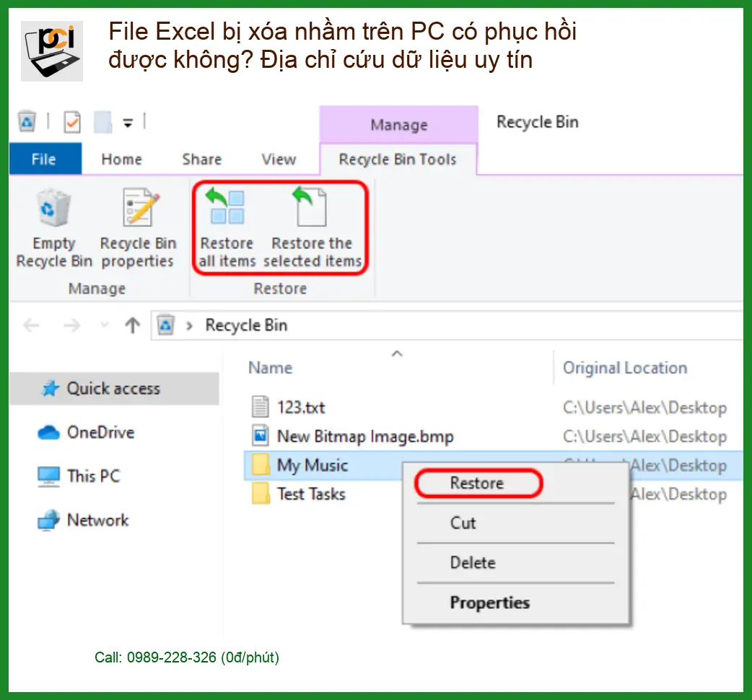Viewport: 752px width, 700px height.
Task: Go up one folder level
Action: pyautogui.click(x=132, y=325)
